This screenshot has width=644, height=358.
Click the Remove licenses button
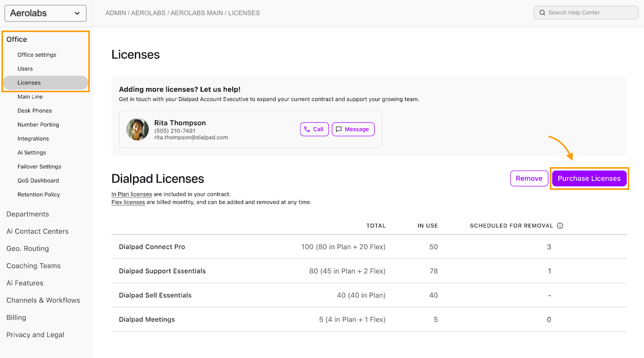(529, 179)
